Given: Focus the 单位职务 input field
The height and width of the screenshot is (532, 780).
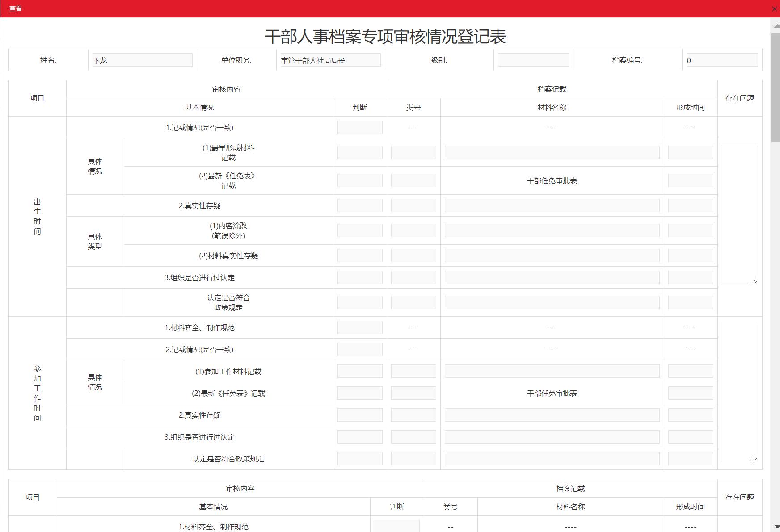Looking at the screenshot, I should [x=330, y=60].
